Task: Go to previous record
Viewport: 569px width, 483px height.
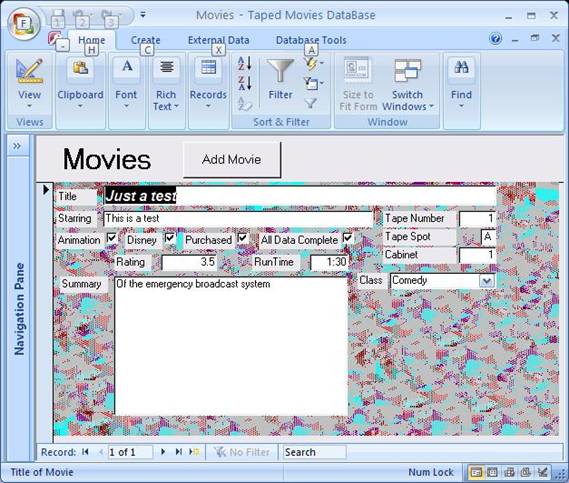Action: pos(101,452)
